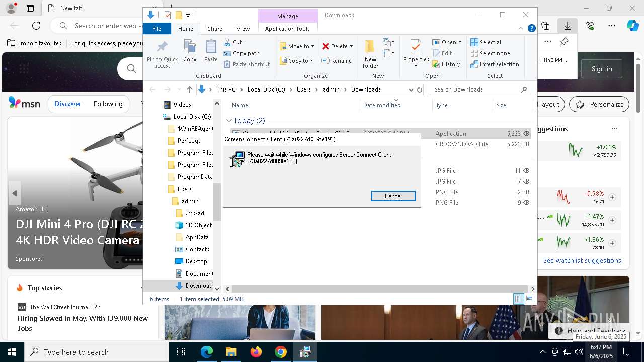The height and width of the screenshot is (362, 644).
Task: Open Chrome from the taskbar
Action: tap(280, 352)
